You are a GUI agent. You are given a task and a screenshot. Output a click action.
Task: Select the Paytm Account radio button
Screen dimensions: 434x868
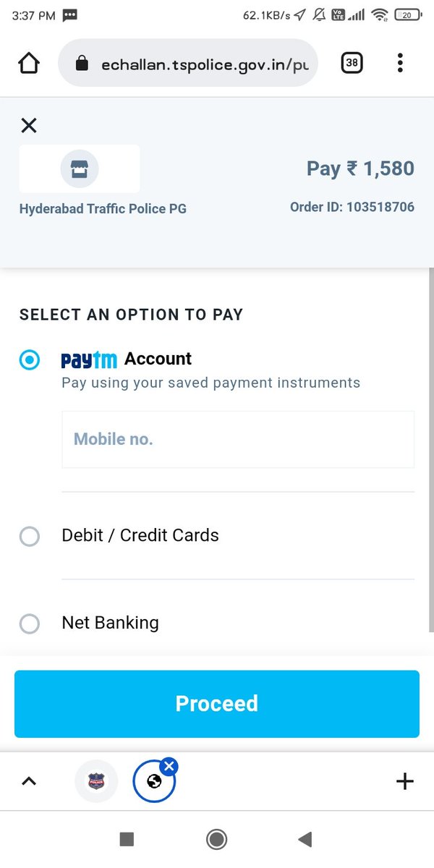click(29, 359)
